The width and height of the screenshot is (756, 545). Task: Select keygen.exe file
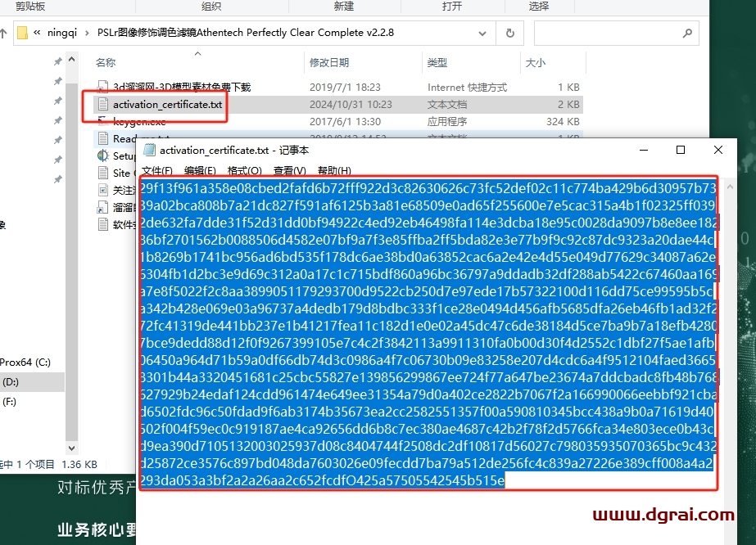point(139,121)
